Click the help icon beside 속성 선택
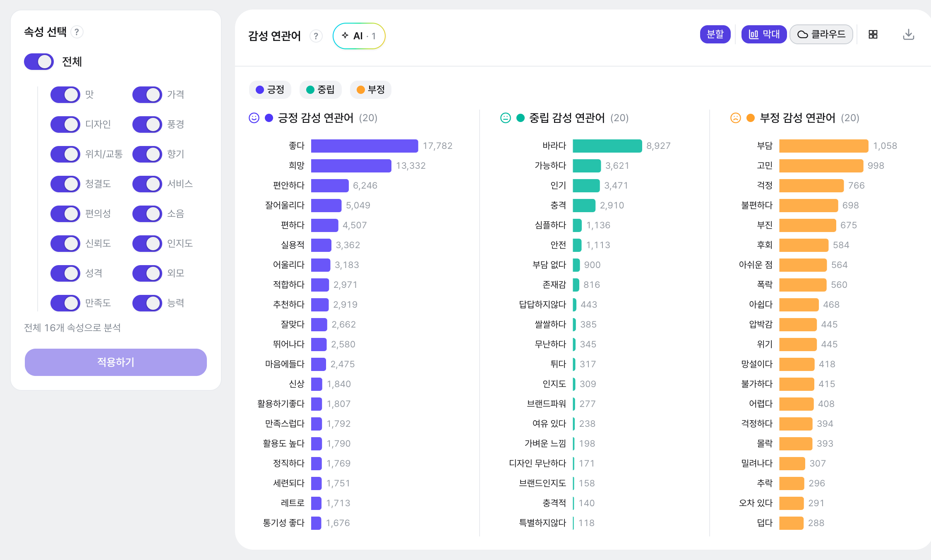 (x=77, y=32)
